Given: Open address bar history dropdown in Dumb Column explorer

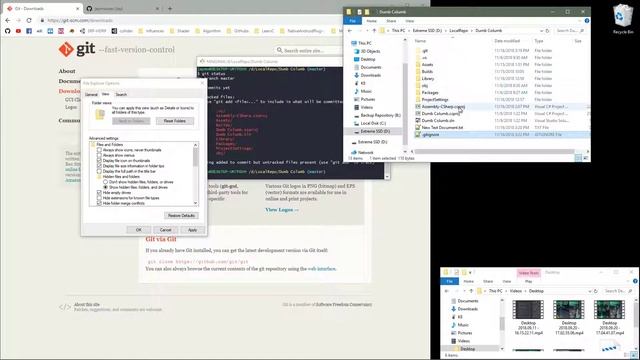Looking at the screenshot, I should [542, 31].
